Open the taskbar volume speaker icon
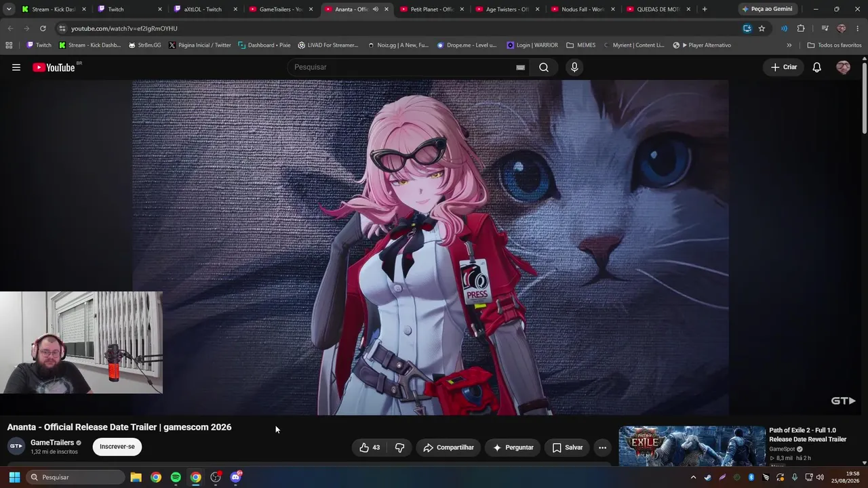The image size is (868, 488). [x=819, y=477]
